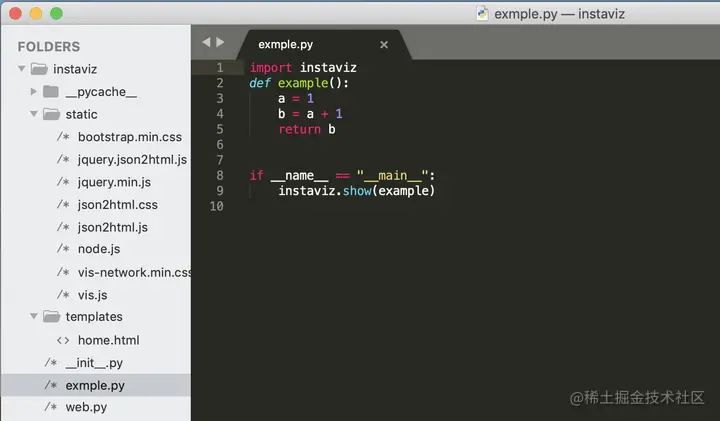This screenshot has height=421, width=720.
Task: Collapse the instaviz root folder
Action: [22, 69]
